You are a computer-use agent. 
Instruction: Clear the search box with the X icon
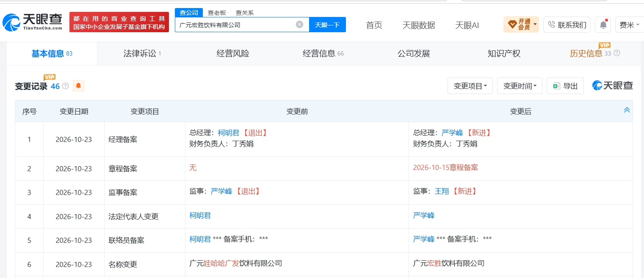[x=299, y=25]
